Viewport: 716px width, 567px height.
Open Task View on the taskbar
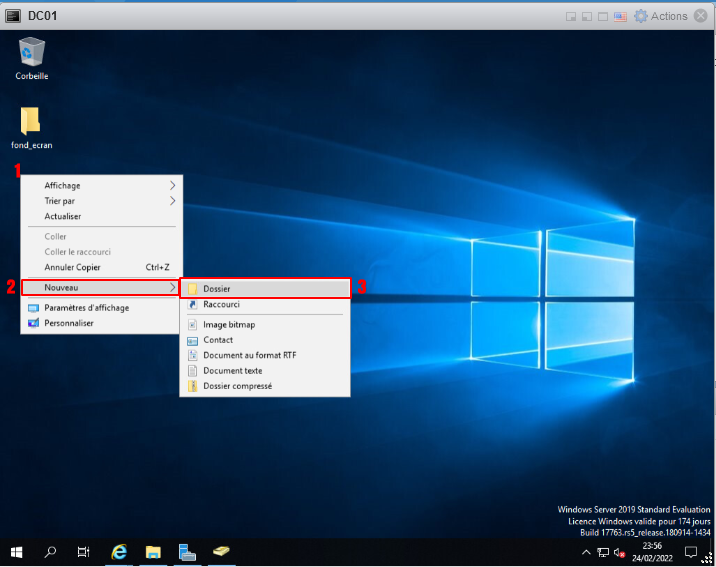coord(84,551)
